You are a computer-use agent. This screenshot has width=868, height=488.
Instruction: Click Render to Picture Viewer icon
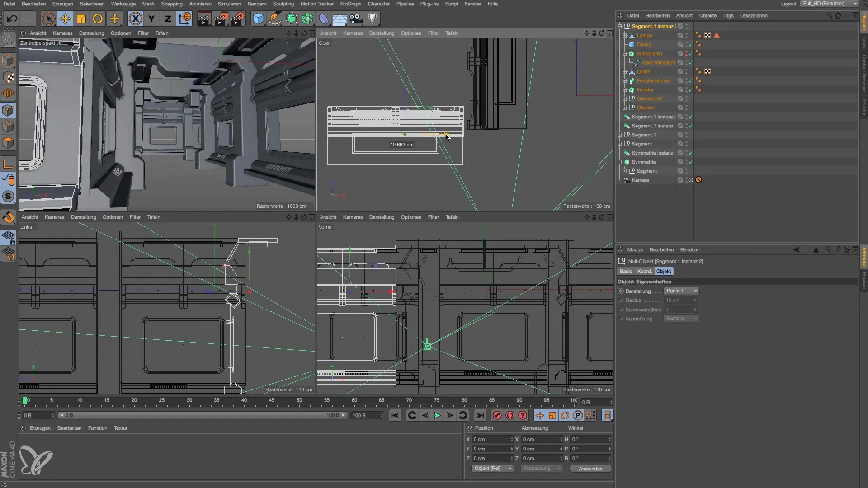[221, 19]
